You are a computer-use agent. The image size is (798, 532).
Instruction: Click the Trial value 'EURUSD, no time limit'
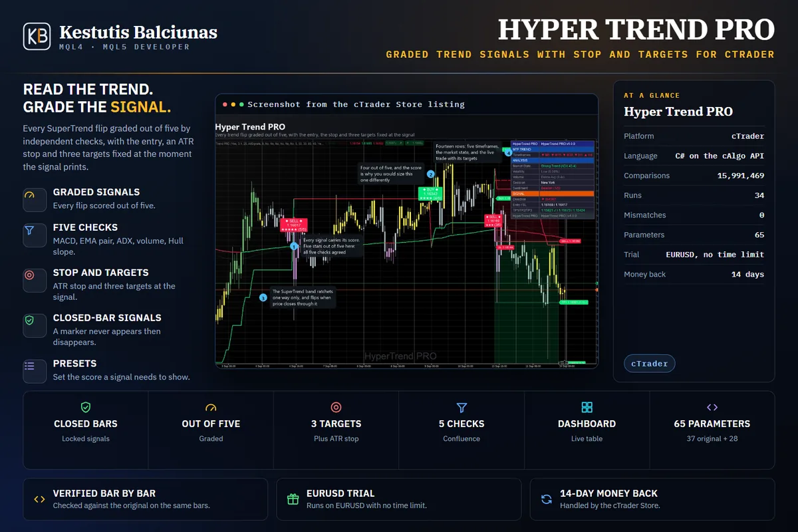(x=716, y=255)
